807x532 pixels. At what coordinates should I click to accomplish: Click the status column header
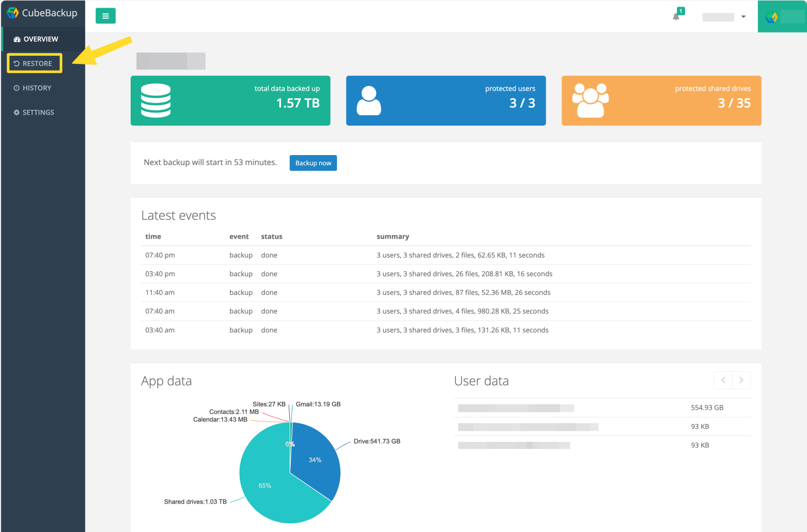coord(272,237)
